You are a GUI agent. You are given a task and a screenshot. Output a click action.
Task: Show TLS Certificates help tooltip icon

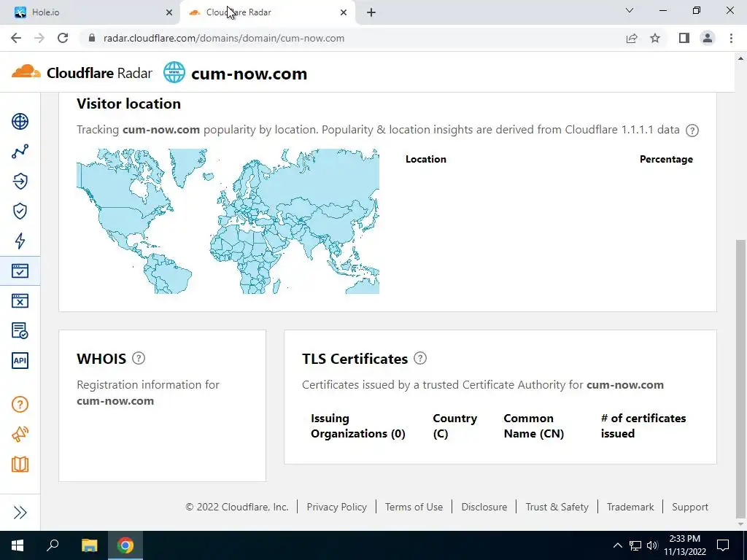click(x=420, y=358)
